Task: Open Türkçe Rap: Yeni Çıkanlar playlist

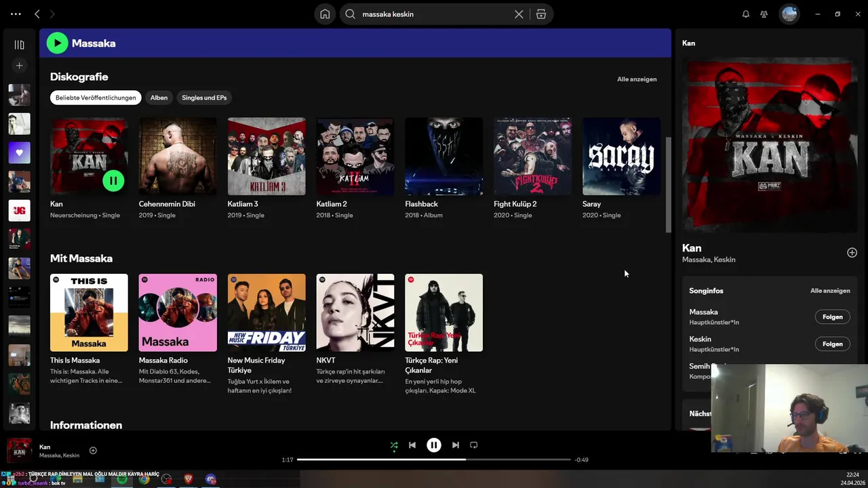Action: point(444,312)
